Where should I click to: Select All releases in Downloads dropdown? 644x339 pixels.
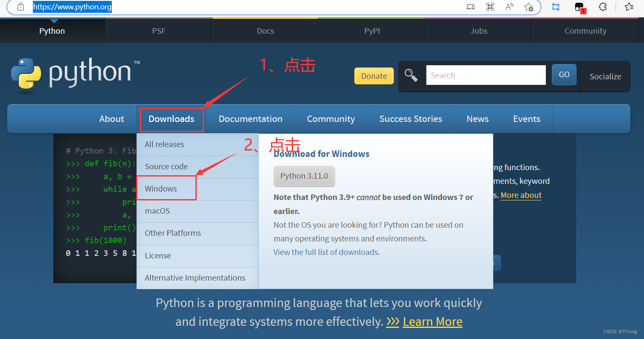pos(198,145)
